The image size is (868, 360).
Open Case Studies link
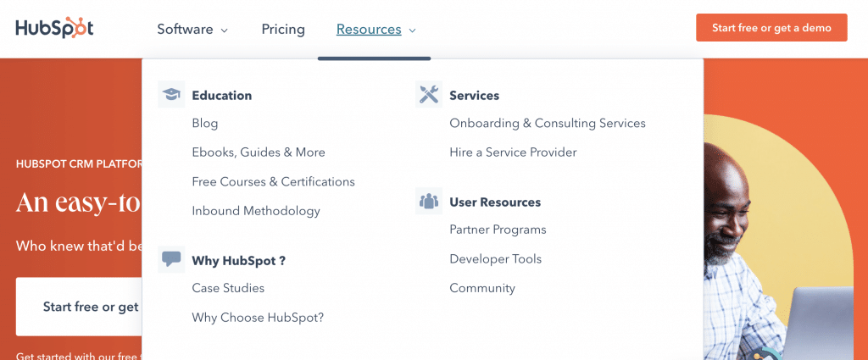pos(228,288)
